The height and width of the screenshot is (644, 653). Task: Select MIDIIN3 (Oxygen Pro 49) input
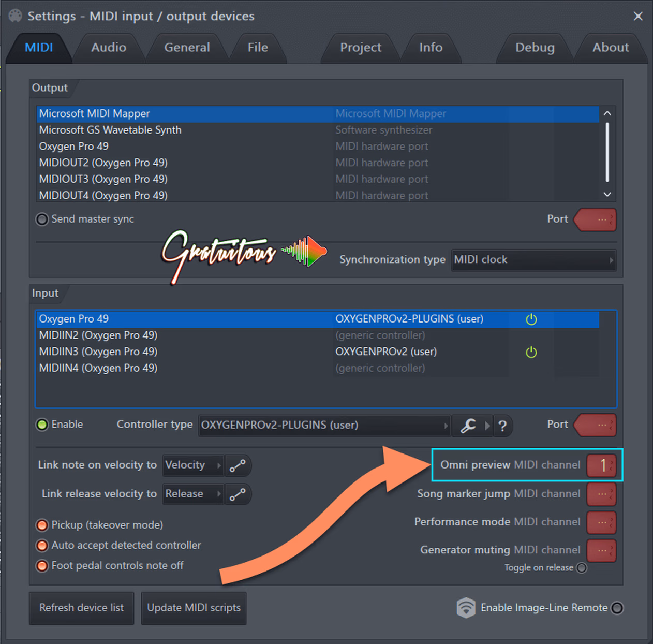(x=318, y=352)
